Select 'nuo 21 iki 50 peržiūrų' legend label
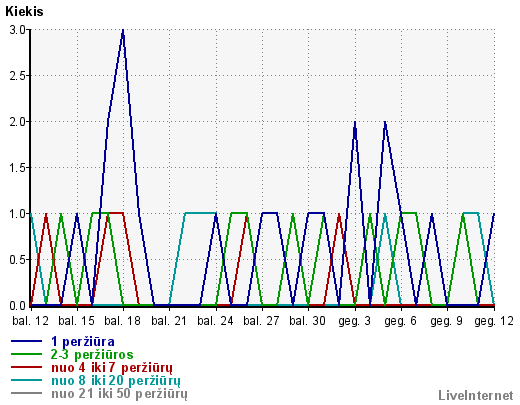This screenshot has height=405, width=520. point(119,394)
